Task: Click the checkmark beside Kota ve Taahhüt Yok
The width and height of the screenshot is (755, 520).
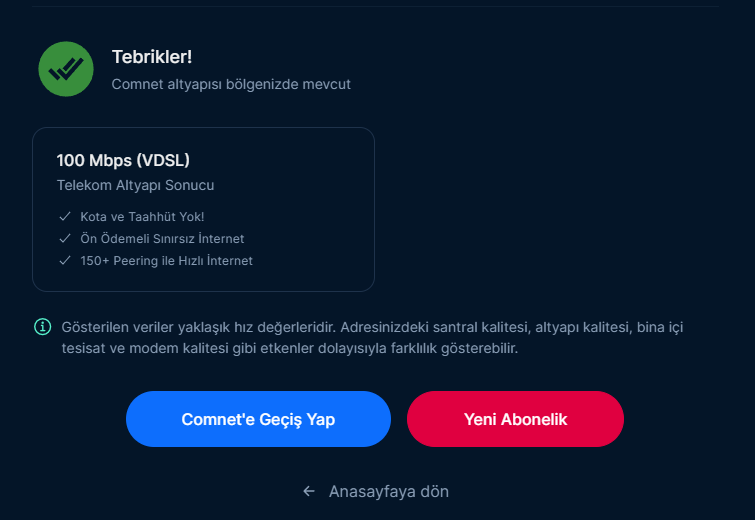Action: pyautogui.click(x=65, y=216)
